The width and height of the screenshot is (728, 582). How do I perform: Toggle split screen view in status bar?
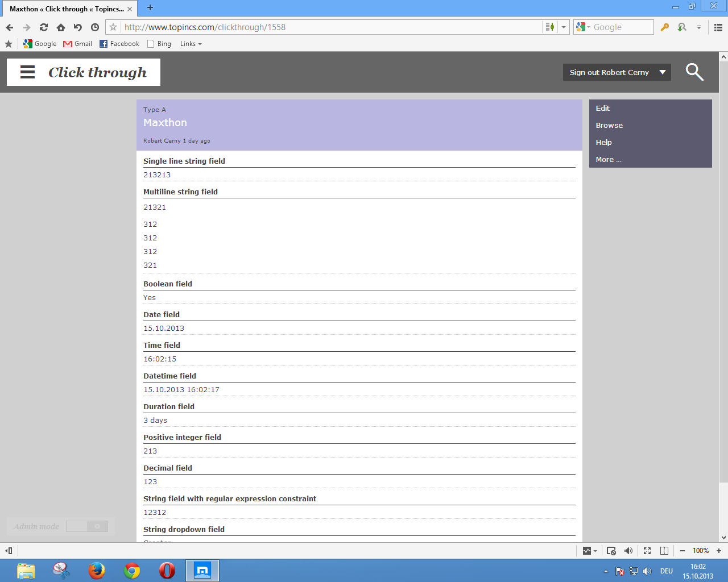(x=664, y=551)
